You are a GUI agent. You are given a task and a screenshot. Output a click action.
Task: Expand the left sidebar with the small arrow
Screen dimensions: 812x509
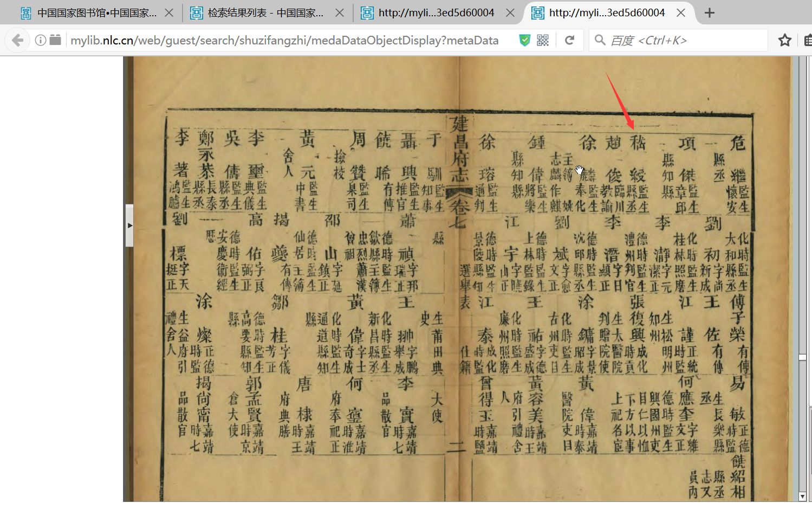[129, 225]
